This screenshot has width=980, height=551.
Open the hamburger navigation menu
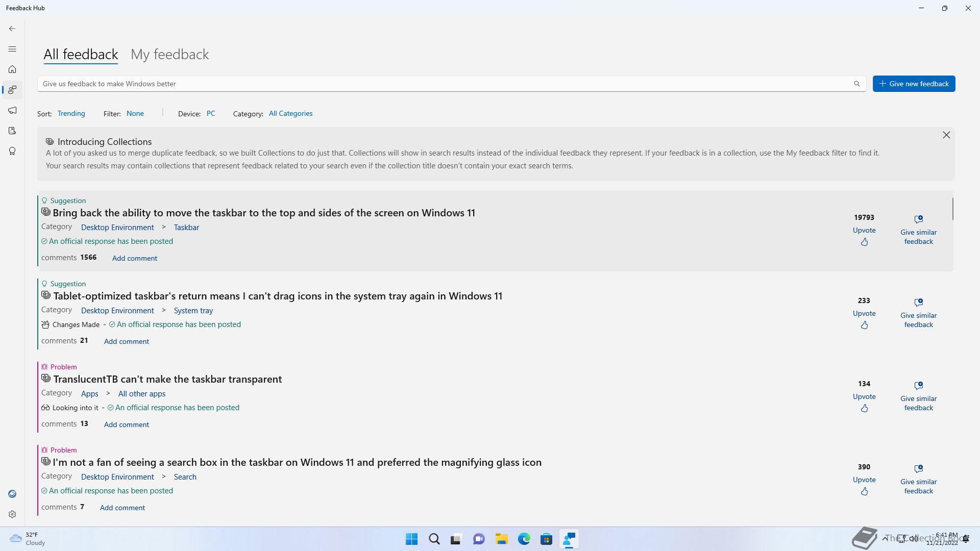[x=12, y=49]
